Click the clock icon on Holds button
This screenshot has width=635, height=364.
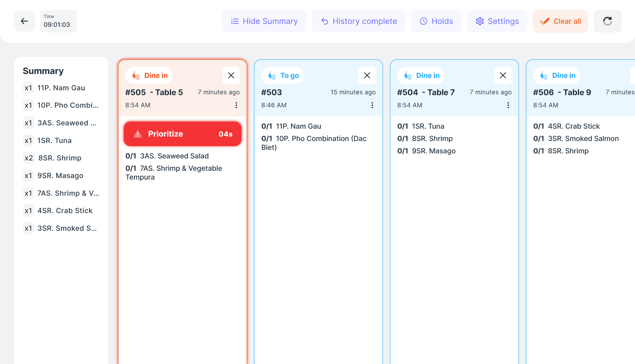coord(423,21)
